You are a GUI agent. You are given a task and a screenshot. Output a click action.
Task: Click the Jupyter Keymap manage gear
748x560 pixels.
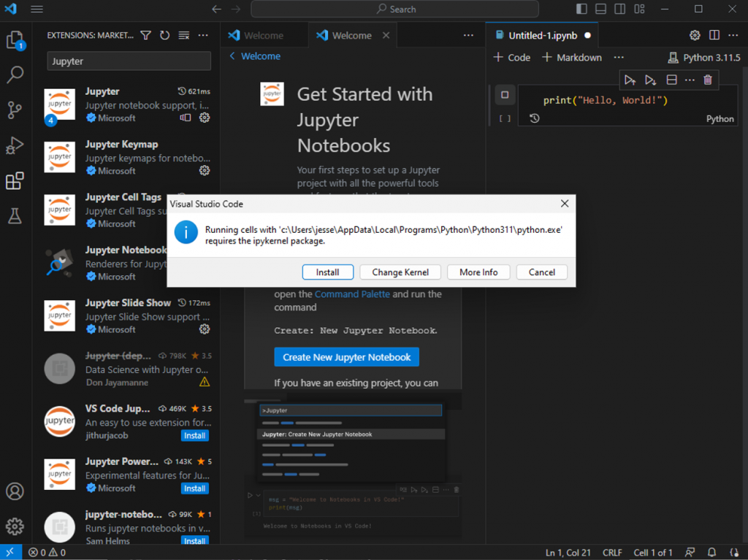(205, 171)
